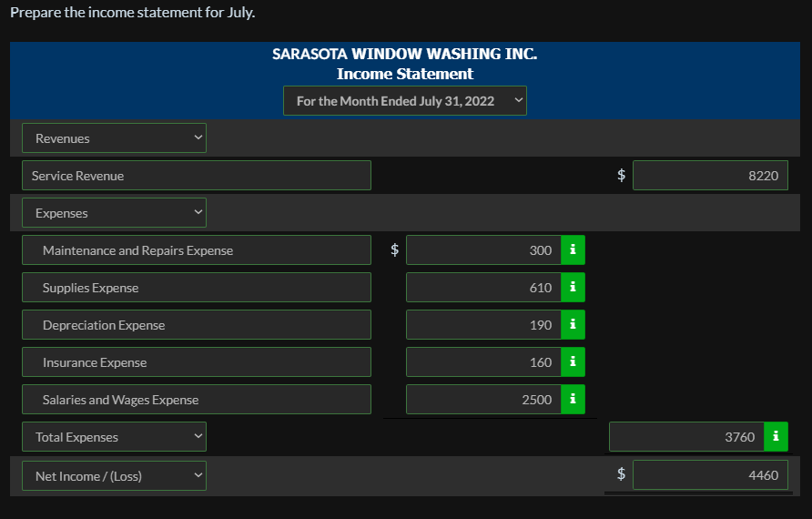Image resolution: width=812 pixels, height=519 pixels.
Task: Edit the 160 amount field
Action: coord(483,362)
